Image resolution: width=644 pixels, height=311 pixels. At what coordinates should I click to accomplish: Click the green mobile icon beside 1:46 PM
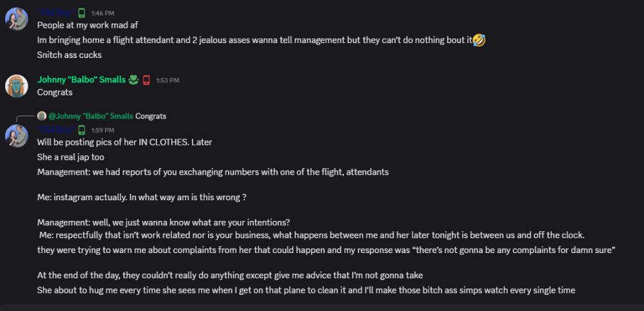82,13
